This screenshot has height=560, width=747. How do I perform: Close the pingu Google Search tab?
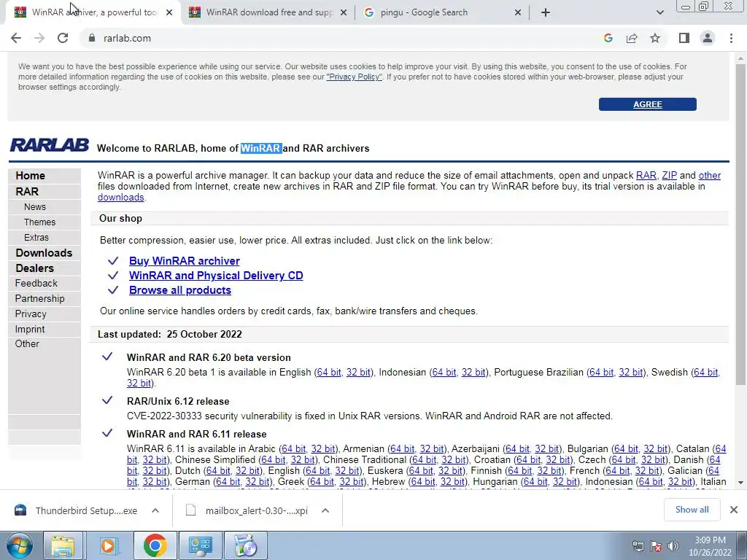point(518,12)
